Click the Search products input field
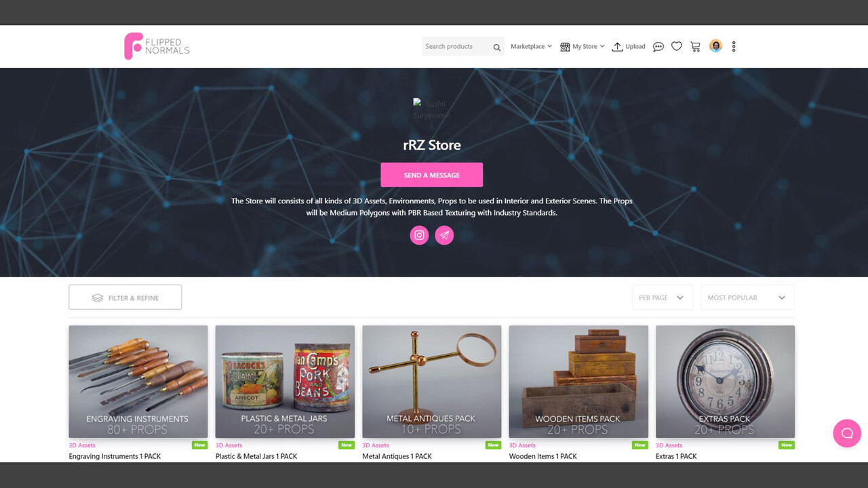Image resolution: width=868 pixels, height=488 pixels. pyautogui.click(x=456, y=46)
